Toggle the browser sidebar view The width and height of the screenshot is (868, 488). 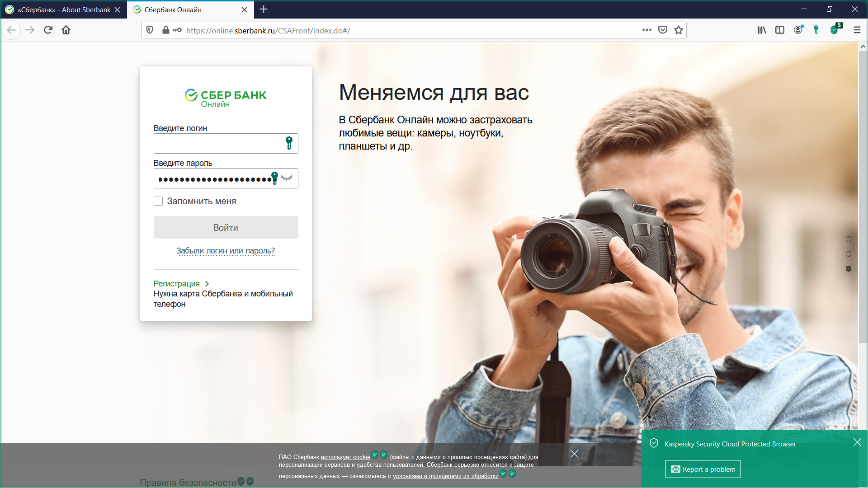[780, 30]
